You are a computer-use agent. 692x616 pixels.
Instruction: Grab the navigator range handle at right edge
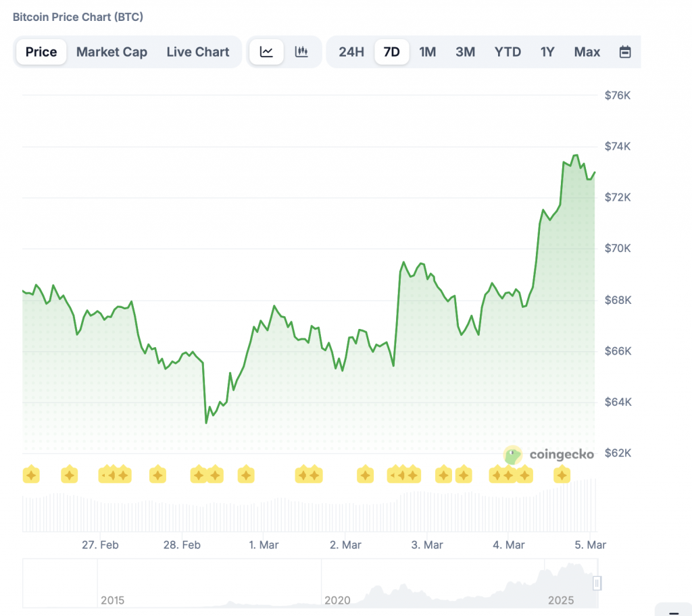pos(597,582)
